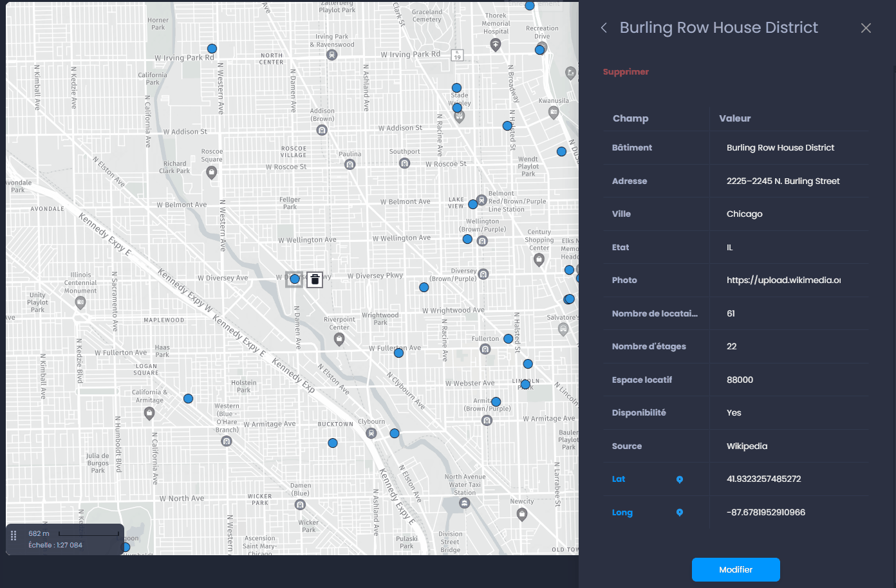Click the latitude value 41.9323257485272
This screenshot has height=588, width=896.
(764, 479)
